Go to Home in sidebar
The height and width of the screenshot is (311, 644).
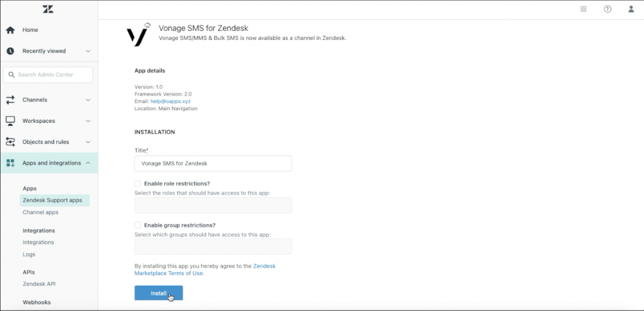[30, 30]
